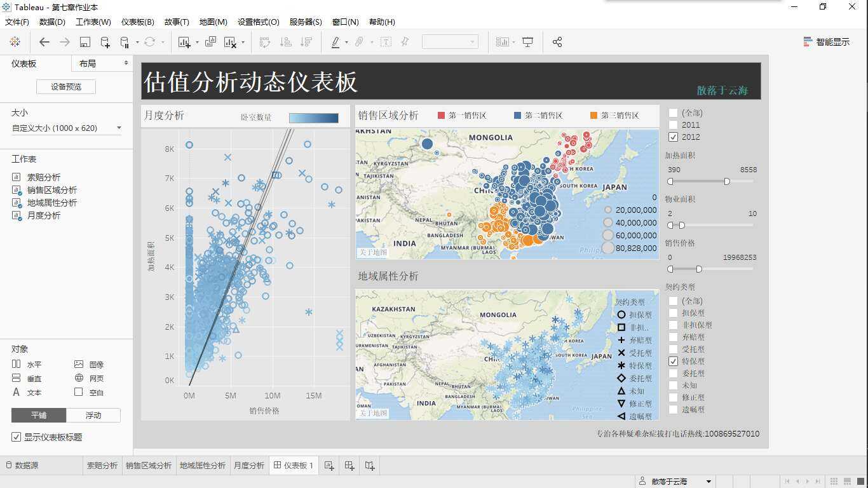
Task: Save the workbook via toolbar disk icon
Action: [85, 42]
